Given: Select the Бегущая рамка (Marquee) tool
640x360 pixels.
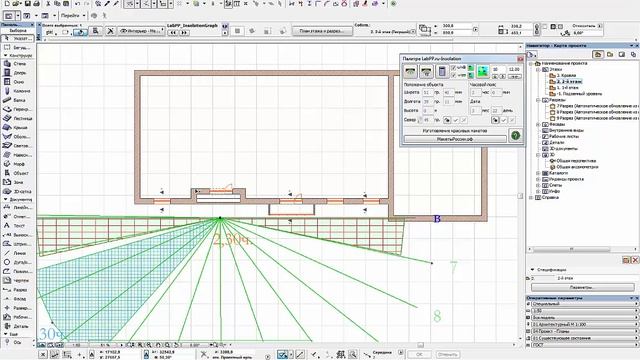Looking at the screenshot, I should coord(16,47).
